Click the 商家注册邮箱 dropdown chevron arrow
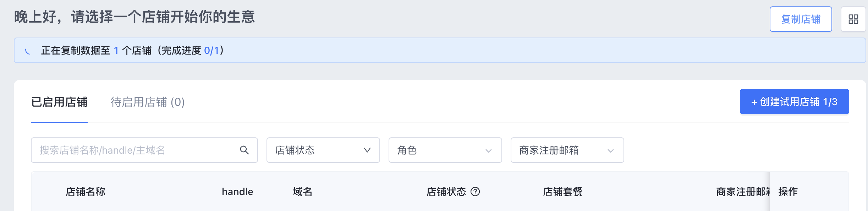 (611, 150)
